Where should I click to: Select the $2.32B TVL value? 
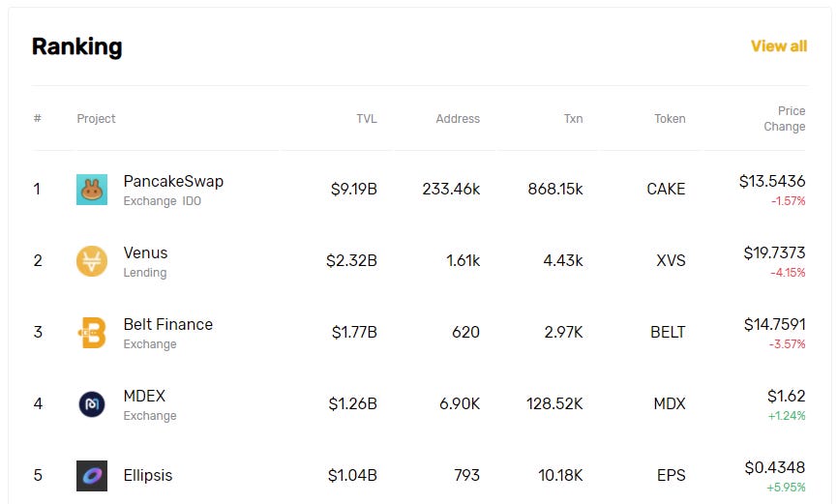351,261
